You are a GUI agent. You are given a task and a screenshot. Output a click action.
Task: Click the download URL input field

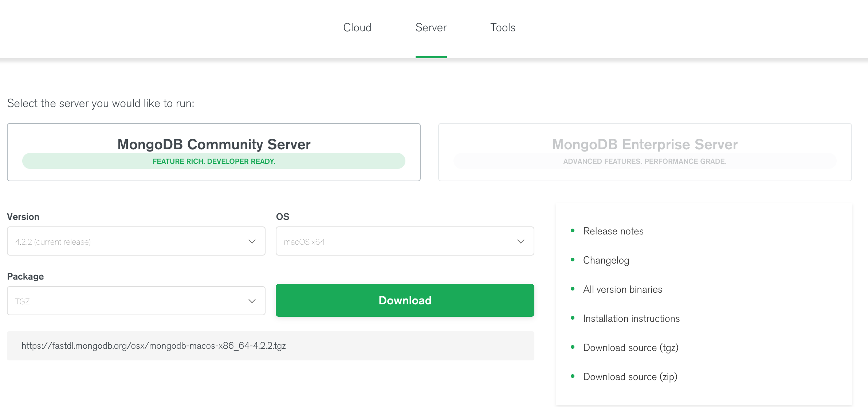click(x=271, y=345)
